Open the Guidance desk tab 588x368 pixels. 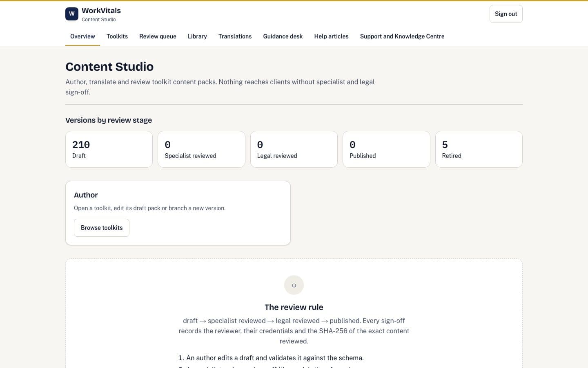(283, 36)
